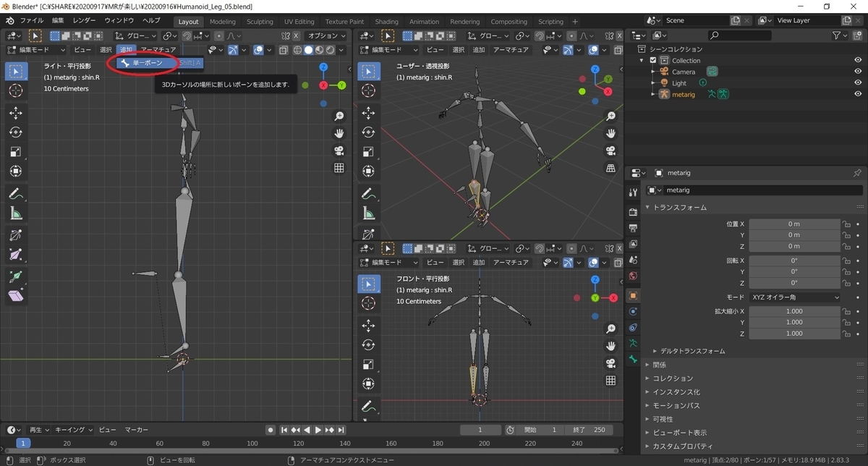Open the Render properties tab icon
This screenshot has width=868, height=466.
click(x=634, y=212)
